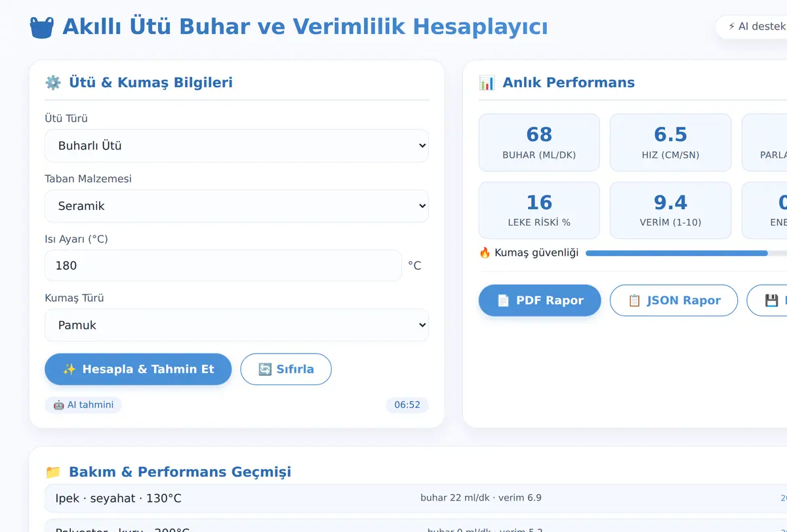This screenshot has height=532, width=787.
Task: Open the Ütü Türü dropdown
Action: coord(237,146)
